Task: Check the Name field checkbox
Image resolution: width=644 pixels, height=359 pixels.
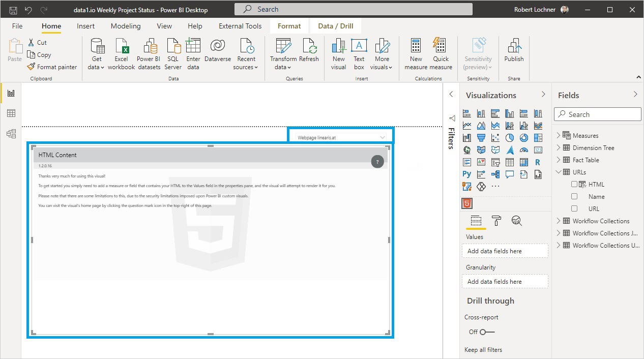Action: click(574, 196)
